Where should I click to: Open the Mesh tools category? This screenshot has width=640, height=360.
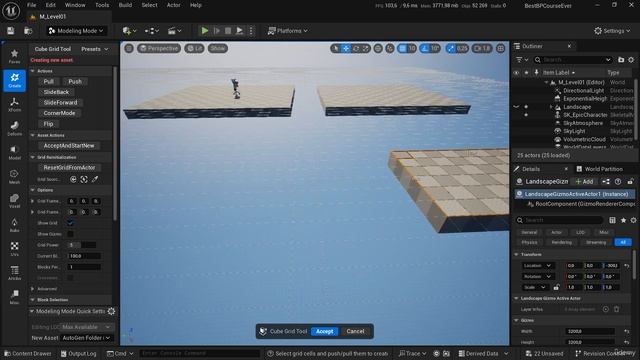tap(14, 177)
